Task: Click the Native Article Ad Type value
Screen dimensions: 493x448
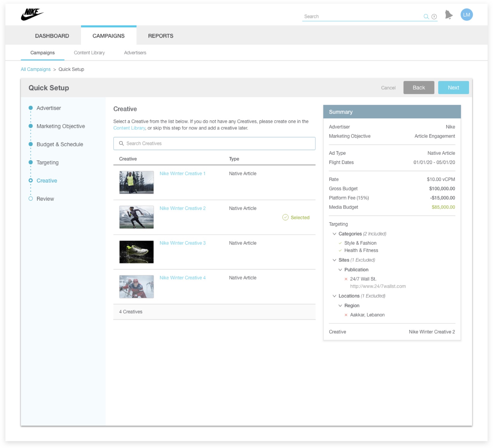Action: click(x=441, y=153)
